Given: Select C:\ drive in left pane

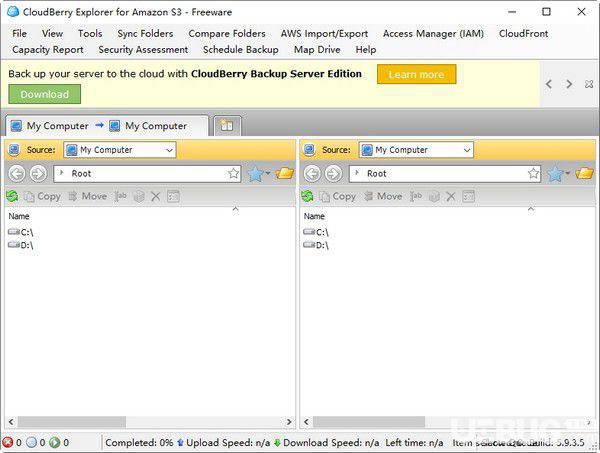Looking at the screenshot, I should point(21,232).
